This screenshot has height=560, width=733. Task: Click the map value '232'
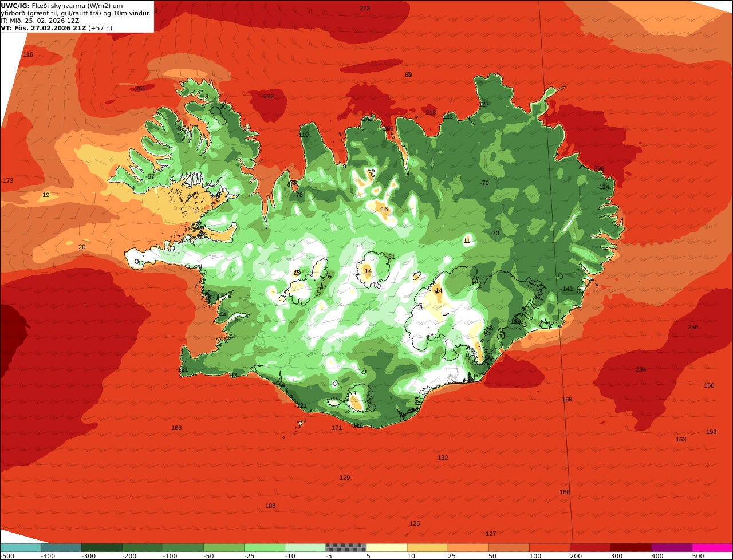coord(269,96)
